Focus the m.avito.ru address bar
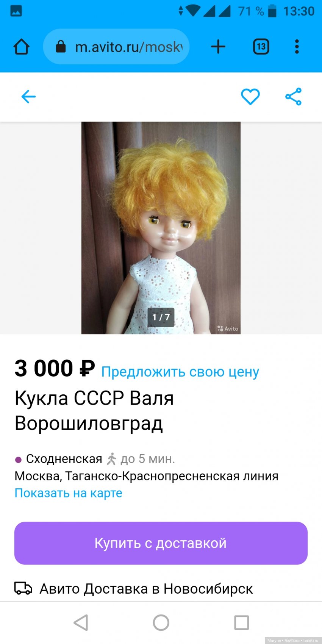Screen dimensions: 322x644 point(116,47)
